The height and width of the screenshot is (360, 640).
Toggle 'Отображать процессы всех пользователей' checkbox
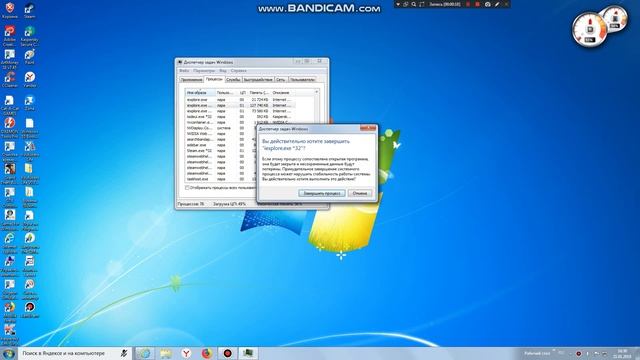(x=187, y=188)
